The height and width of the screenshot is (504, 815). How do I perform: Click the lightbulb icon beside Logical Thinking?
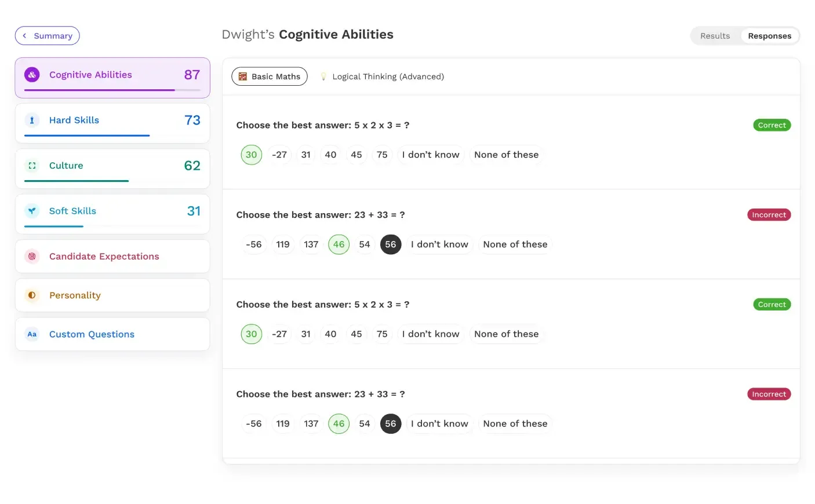tap(323, 76)
